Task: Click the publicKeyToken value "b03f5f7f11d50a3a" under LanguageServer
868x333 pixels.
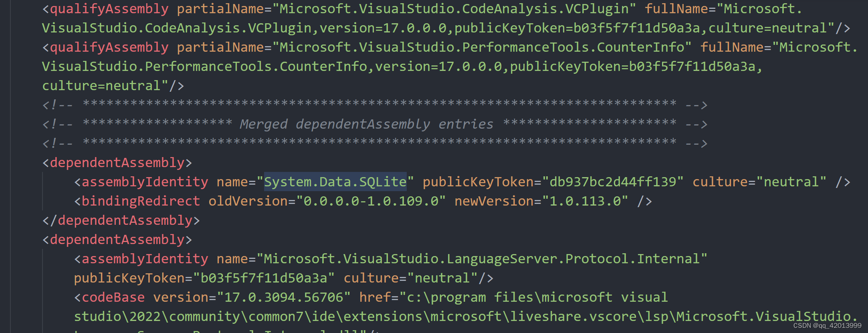Action: point(264,278)
